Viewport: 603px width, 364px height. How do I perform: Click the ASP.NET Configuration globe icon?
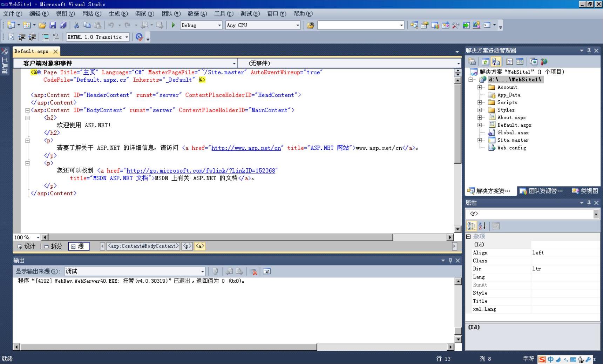544,62
